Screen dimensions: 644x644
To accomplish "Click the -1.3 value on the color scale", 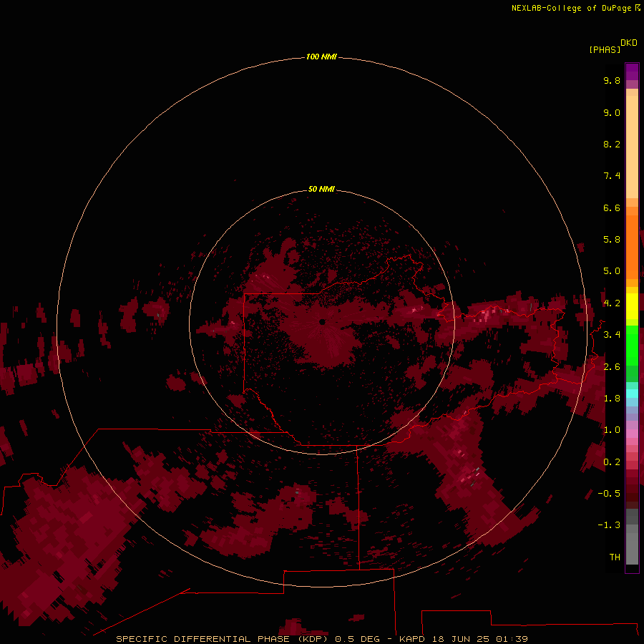I will coord(609,525).
